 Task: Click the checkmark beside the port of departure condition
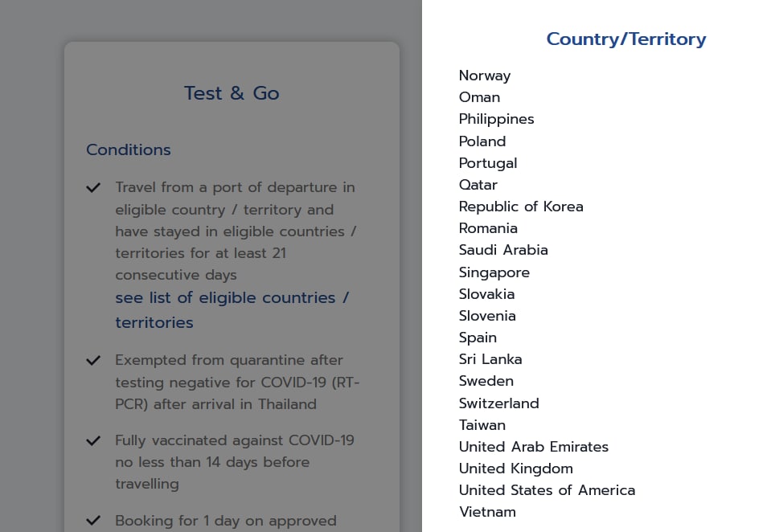(93, 188)
